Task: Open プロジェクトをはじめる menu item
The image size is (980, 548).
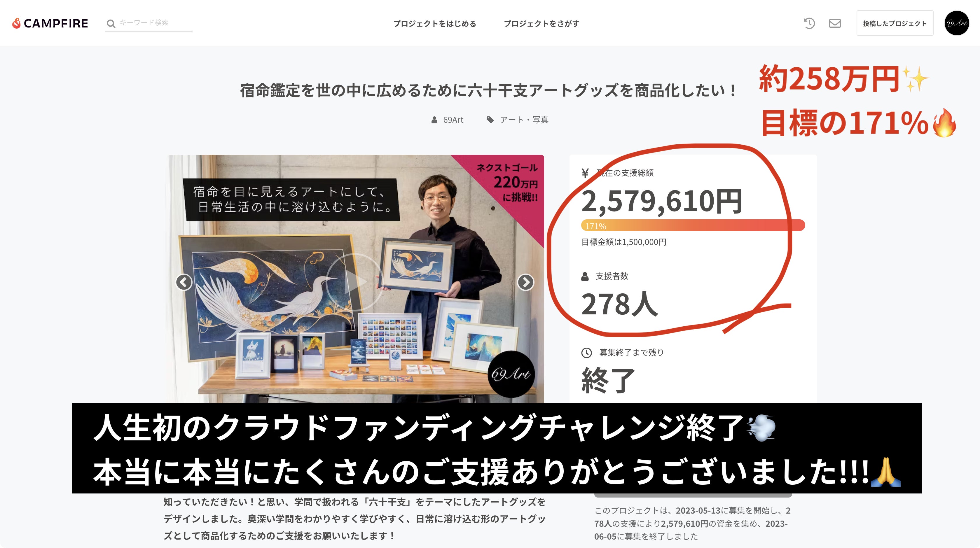Action: point(434,24)
